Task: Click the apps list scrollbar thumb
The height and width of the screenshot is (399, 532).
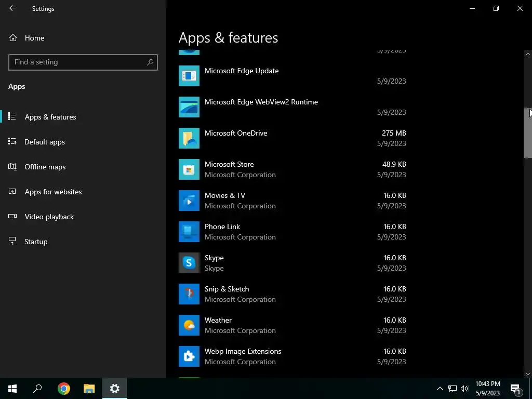Action: 528,133
